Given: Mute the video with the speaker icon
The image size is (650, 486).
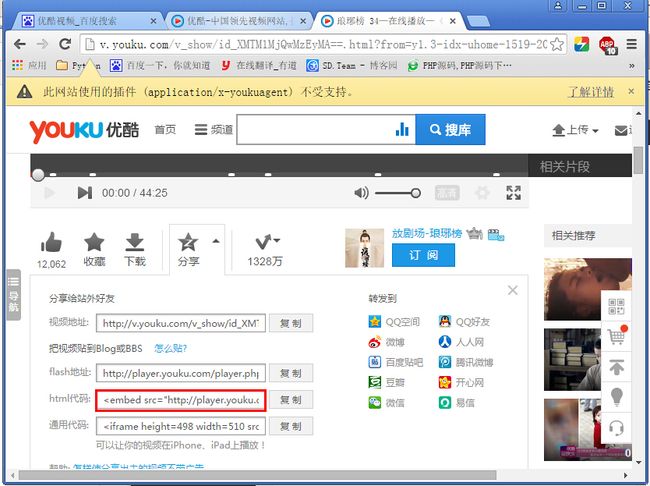Looking at the screenshot, I should tap(361, 193).
